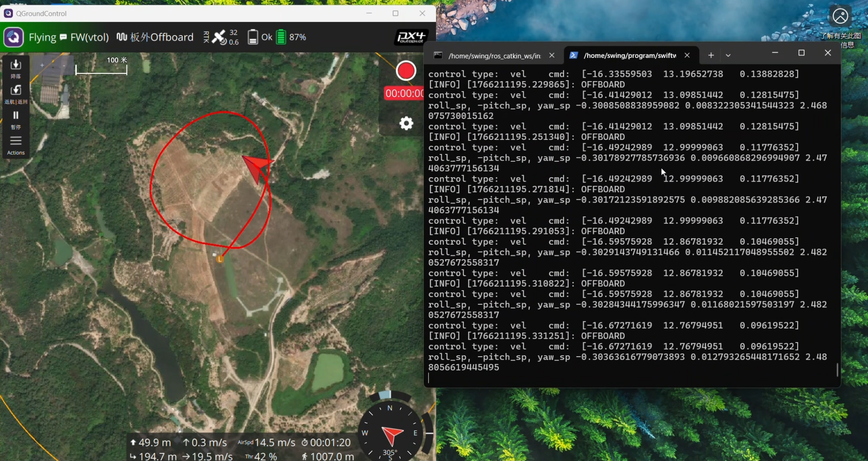The height and width of the screenshot is (461, 868).
Task: Expand the terminal new-tab profile dropdown
Action: point(728,55)
